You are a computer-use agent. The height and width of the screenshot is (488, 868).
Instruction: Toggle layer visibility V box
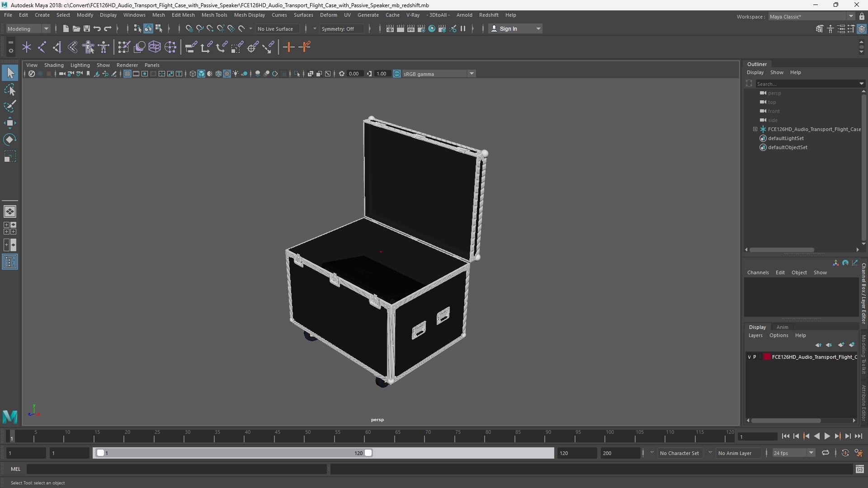pyautogui.click(x=749, y=357)
